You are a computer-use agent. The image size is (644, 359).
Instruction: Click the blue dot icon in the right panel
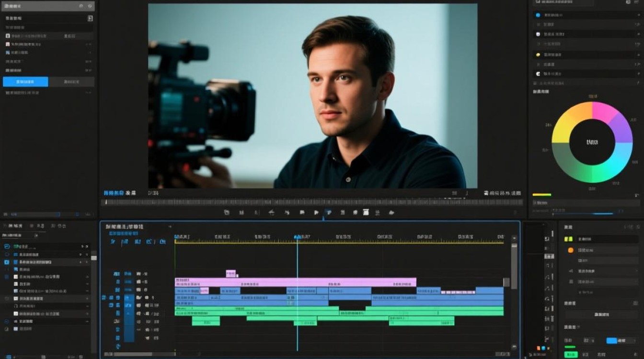coord(538,15)
